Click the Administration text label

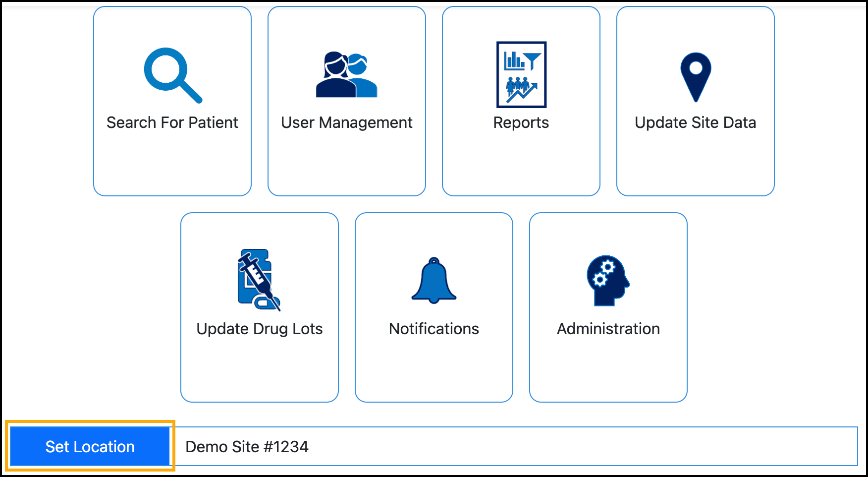click(x=608, y=328)
